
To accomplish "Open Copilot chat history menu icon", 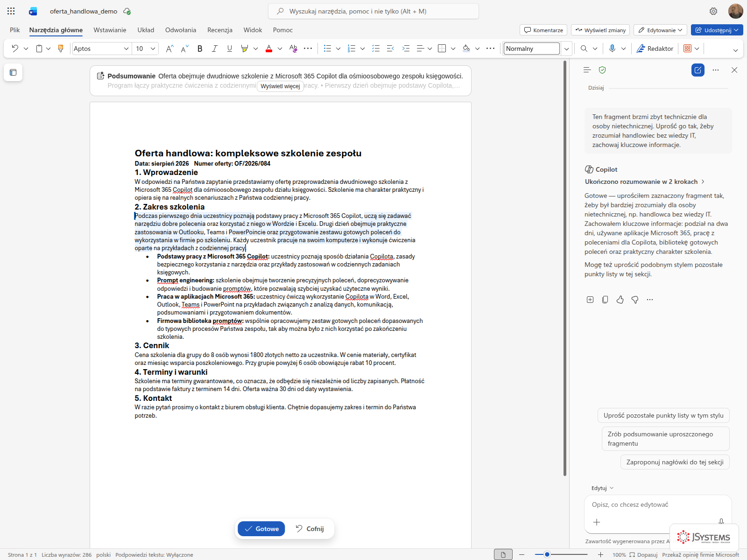I will coord(587,70).
